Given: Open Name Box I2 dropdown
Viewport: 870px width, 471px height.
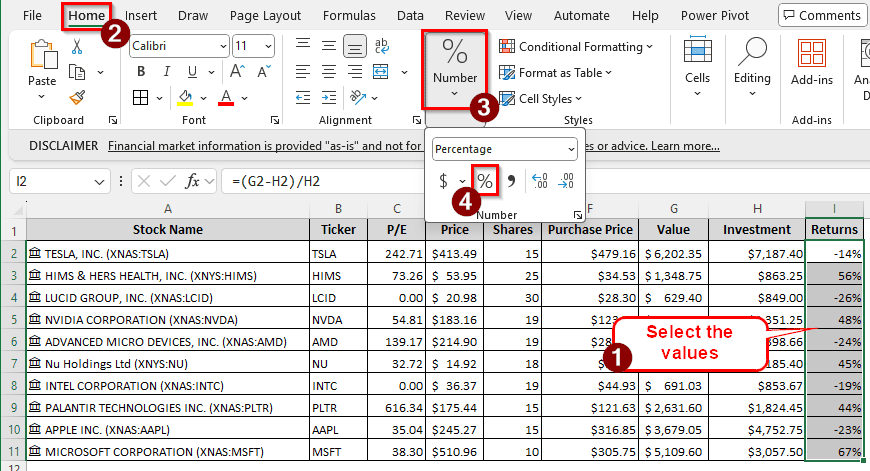Looking at the screenshot, I should 99,181.
